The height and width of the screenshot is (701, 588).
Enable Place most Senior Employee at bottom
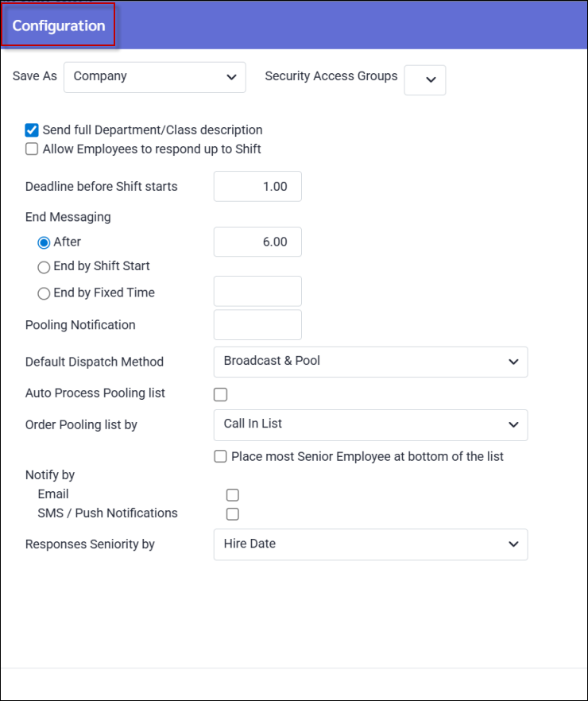tap(221, 456)
